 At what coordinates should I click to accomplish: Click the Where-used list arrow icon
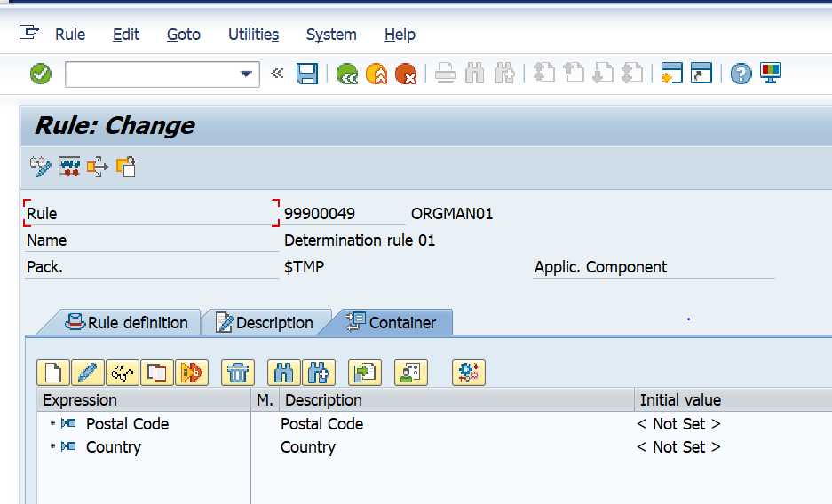[x=98, y=167]
